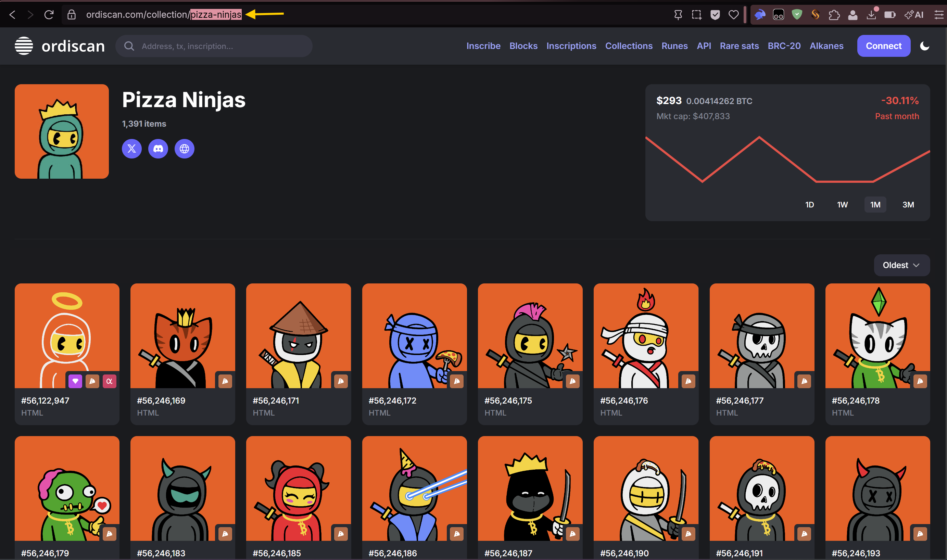Open the Discord community link icon
Viewport: 947px width, 560px height.
tap(158, 149)
